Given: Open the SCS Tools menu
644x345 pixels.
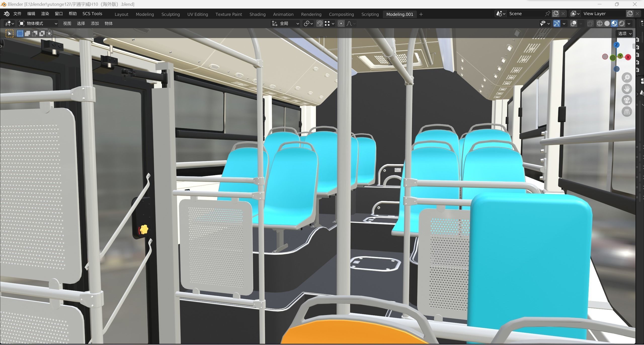Looking at the screenshot, I should tap(92, 14).
